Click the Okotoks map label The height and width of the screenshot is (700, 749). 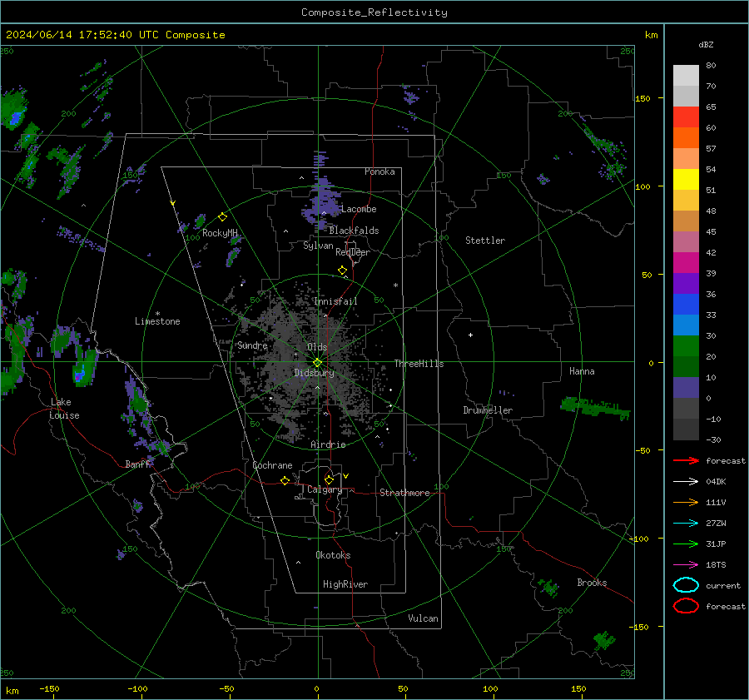point(333,555)
